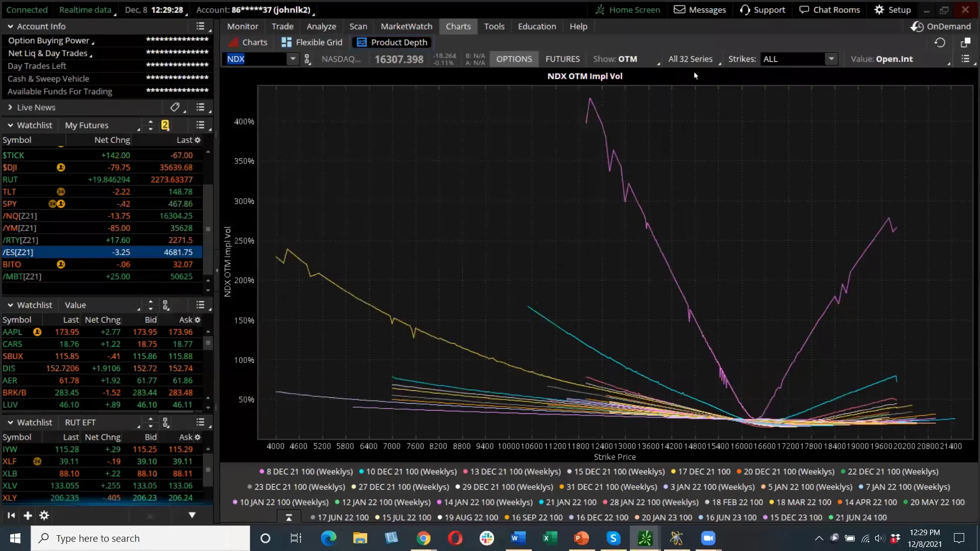
Task: Switch to the Monitor tab
Action: click(242, 26)
